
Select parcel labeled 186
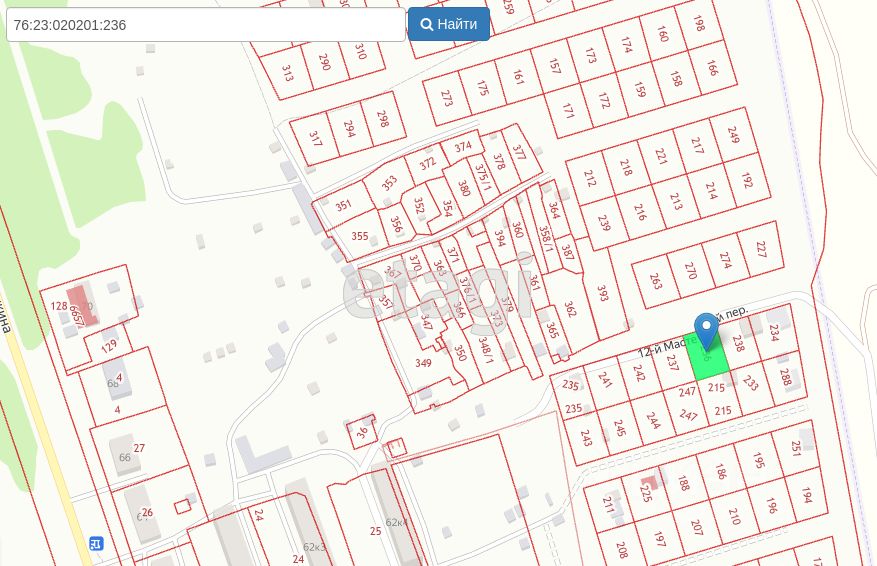pos(721,471)
